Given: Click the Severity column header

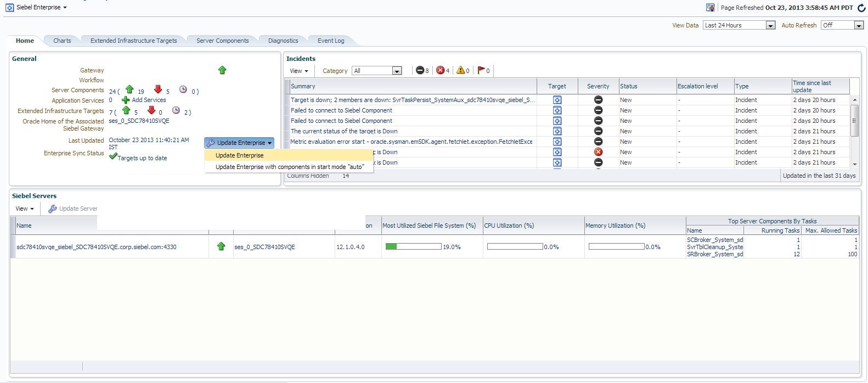Looking at the screenshot, I should (598, 86).
